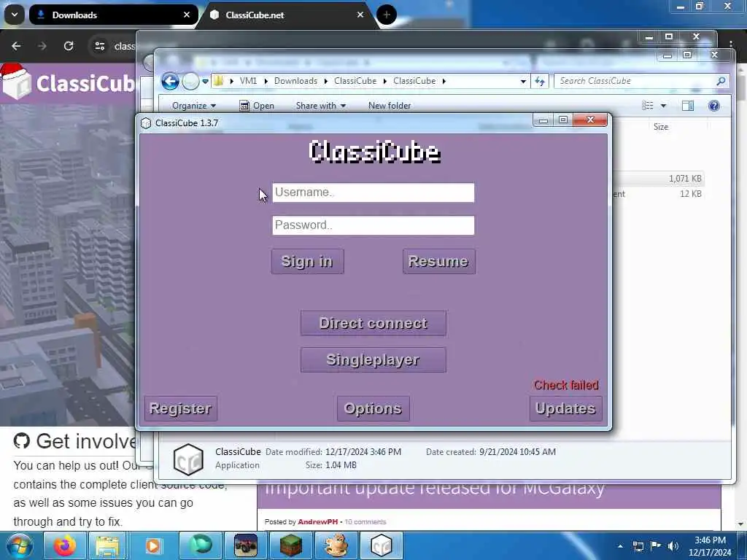747x560 pixels.
Task: Open the Organize menu in Explorer
Action: pos(194,106)
